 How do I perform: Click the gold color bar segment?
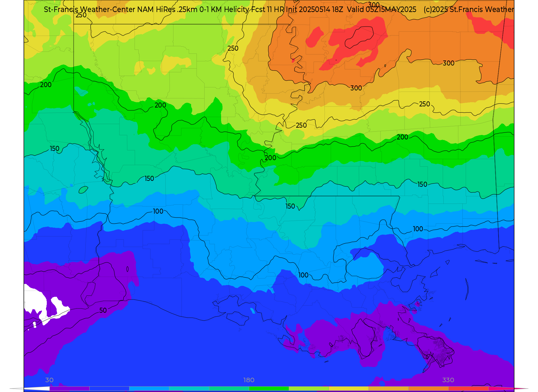pos(388,389)
